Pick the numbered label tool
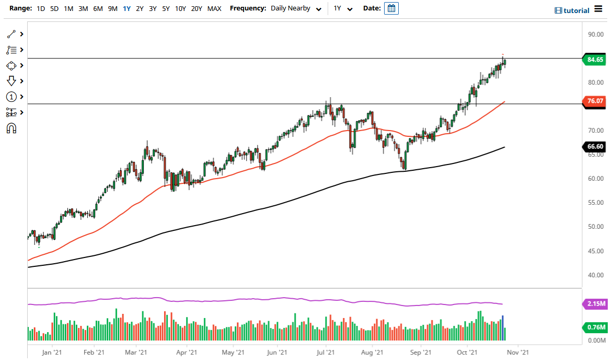The height and width of the screenshot is (364, 613). click(x=11, y=97)
